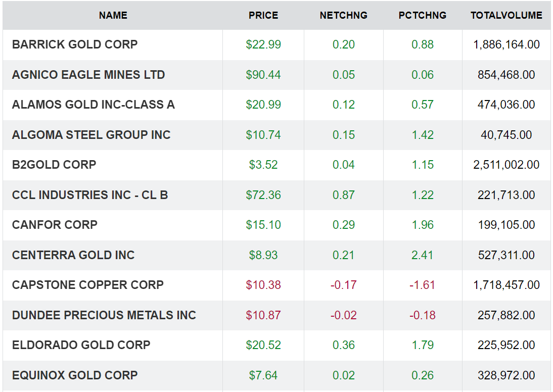Sort by the TOTALVOLUME header
This screenshot has height=392, width=553.
click(x=506, y=15)
